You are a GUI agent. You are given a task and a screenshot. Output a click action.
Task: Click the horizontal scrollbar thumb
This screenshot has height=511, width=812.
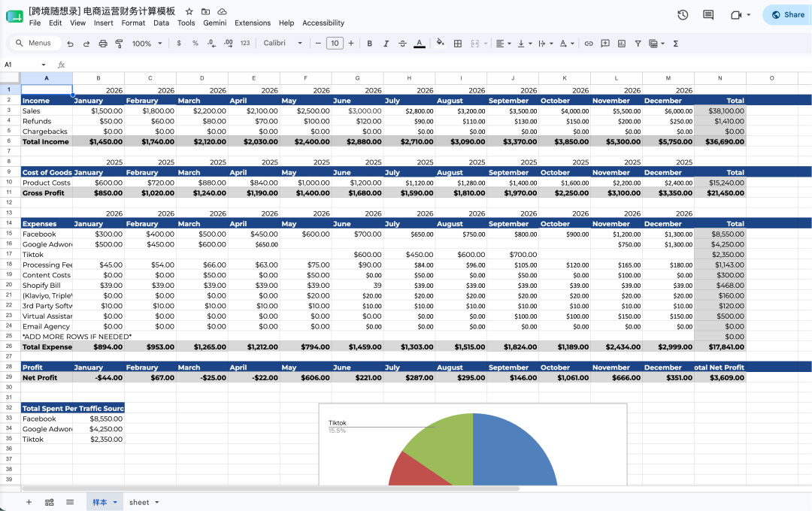271,488
